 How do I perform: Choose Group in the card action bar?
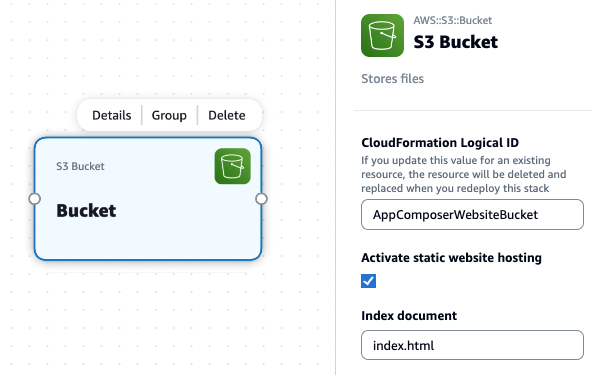point(169,115)
